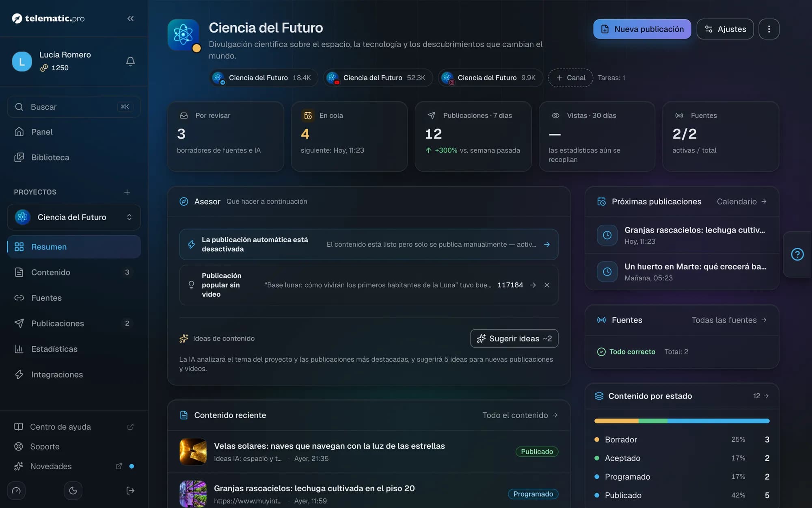Go to Panel in sidebar
The height and width of the screenshot is (508, 812).
pyautogui.click(x=74, y=132)
